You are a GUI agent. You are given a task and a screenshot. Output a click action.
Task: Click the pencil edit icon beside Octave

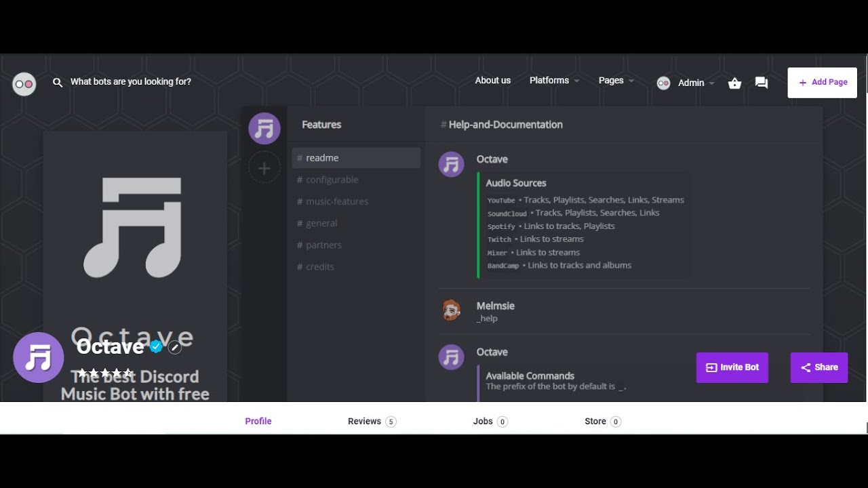[x=174, y=347]
